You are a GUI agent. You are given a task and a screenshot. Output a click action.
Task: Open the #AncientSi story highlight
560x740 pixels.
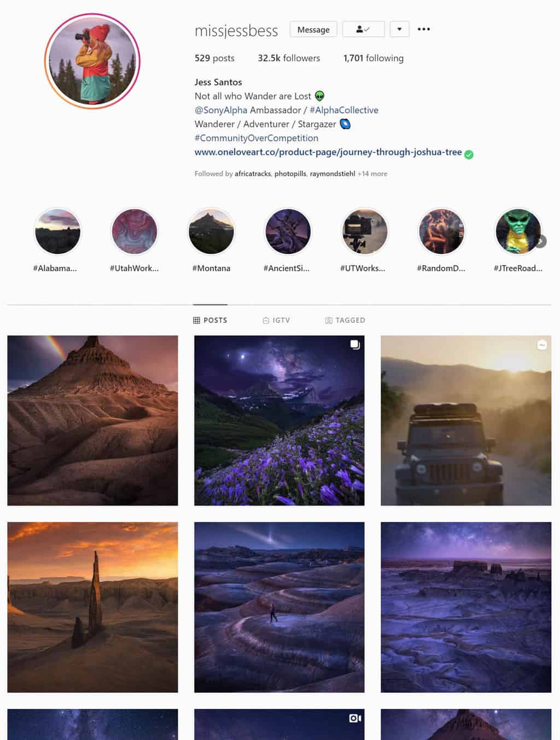coord(288,231)
